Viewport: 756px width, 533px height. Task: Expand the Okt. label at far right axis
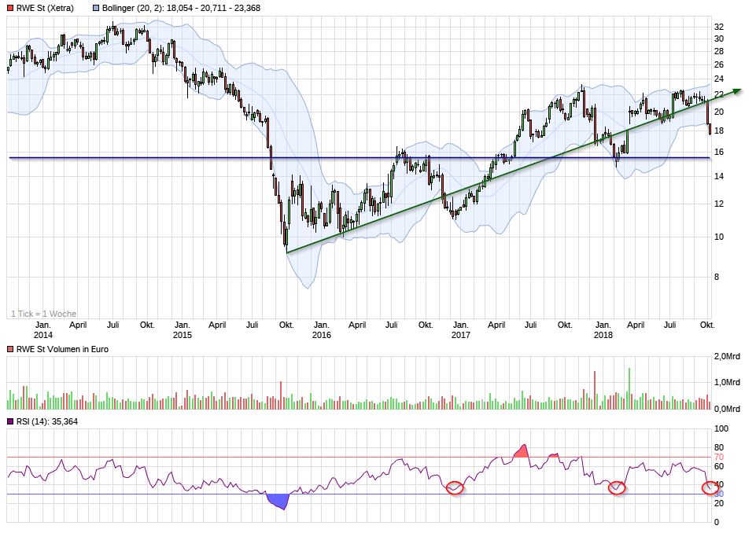[706, 324]
